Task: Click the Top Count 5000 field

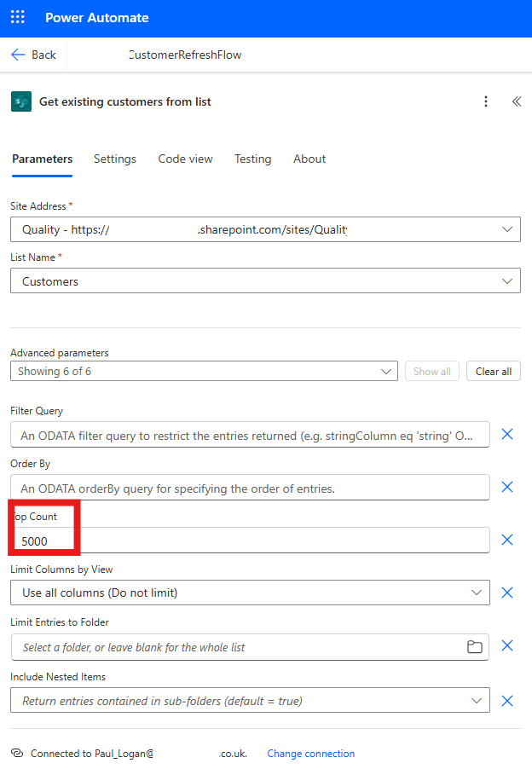Action: click(x=250, y=541)
